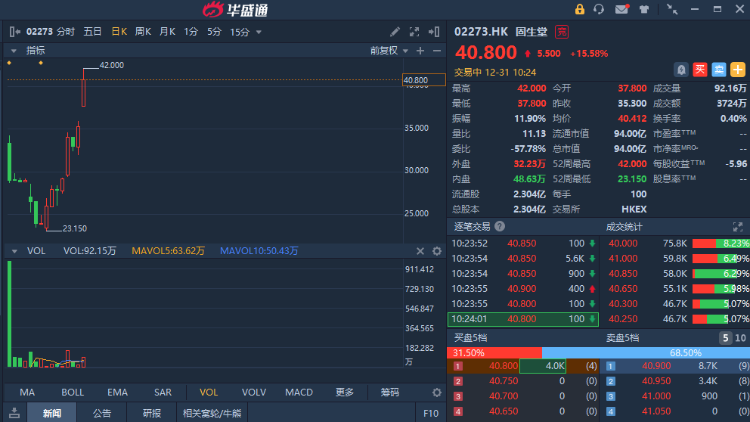
Task: Set a price alert with bell icon
Action: (681, 70)
